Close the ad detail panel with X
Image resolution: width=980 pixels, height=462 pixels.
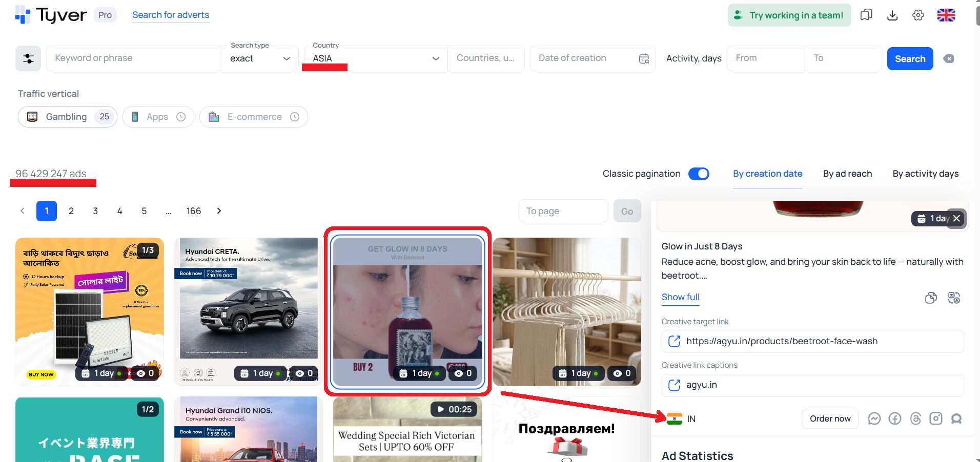coord(956,218)
